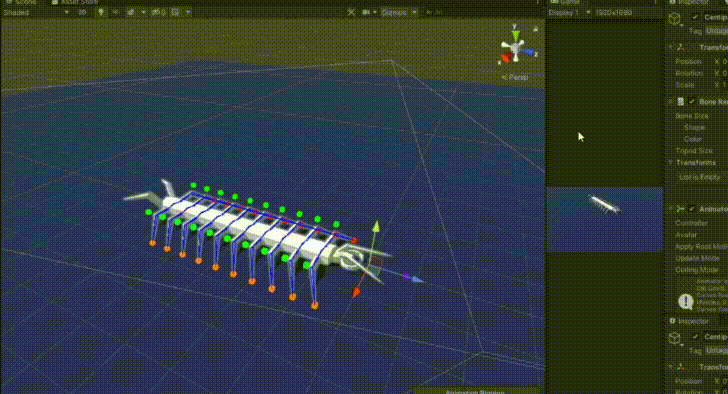Click the Persp projection label

tap(515, 78)
